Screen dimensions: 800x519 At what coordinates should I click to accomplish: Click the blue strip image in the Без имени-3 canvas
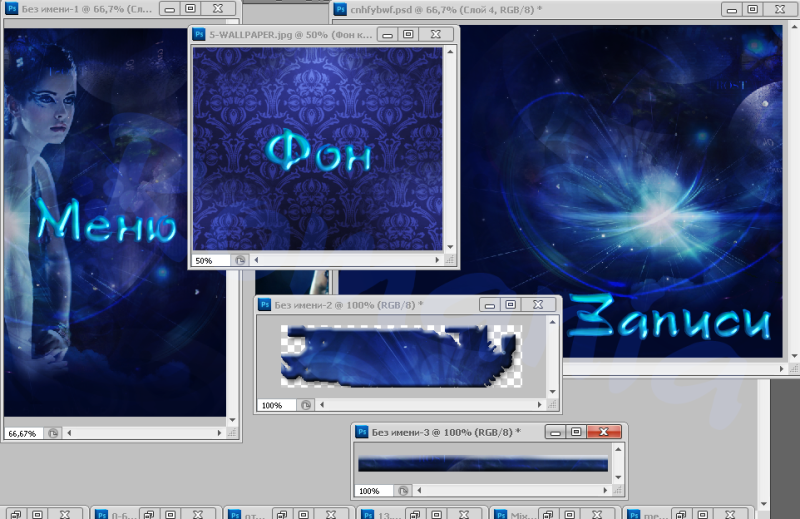tap(483, 463)
